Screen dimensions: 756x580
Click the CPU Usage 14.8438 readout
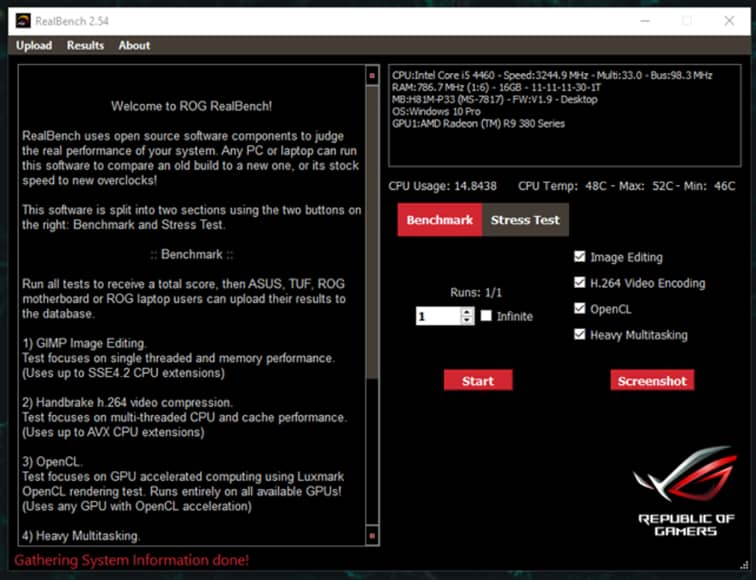(443, 186)
